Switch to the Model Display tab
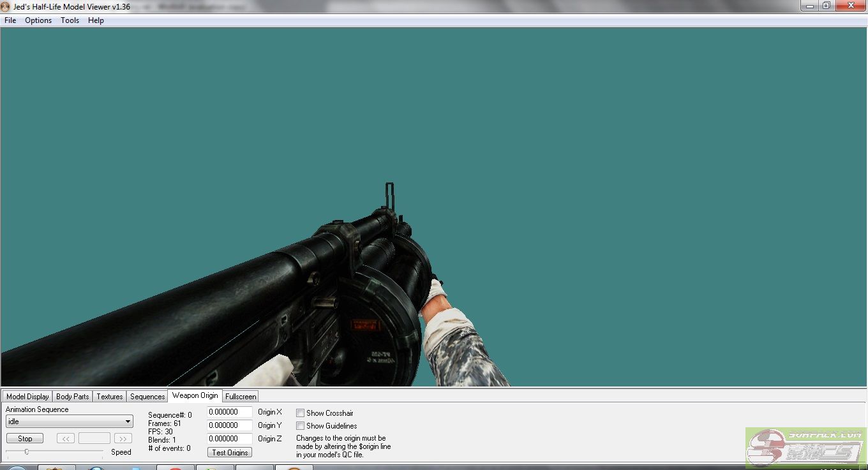 click(27, 397)
